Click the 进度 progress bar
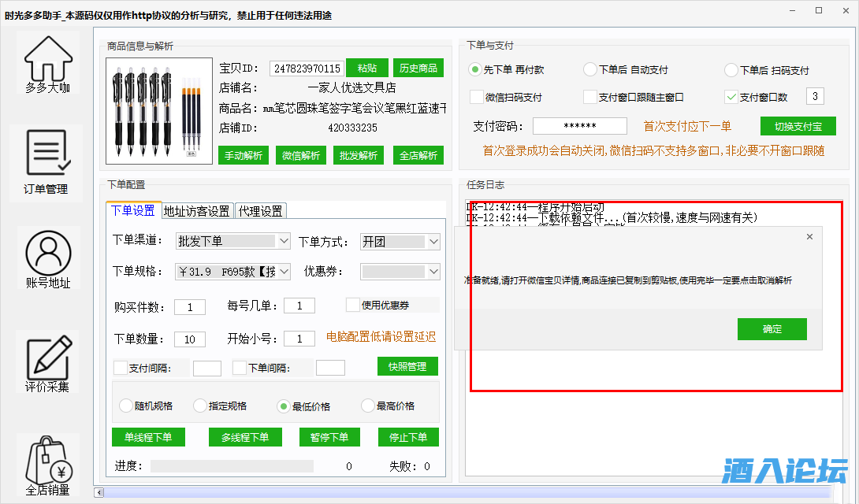Screen dimensions: 859x504 click(232, 466)
